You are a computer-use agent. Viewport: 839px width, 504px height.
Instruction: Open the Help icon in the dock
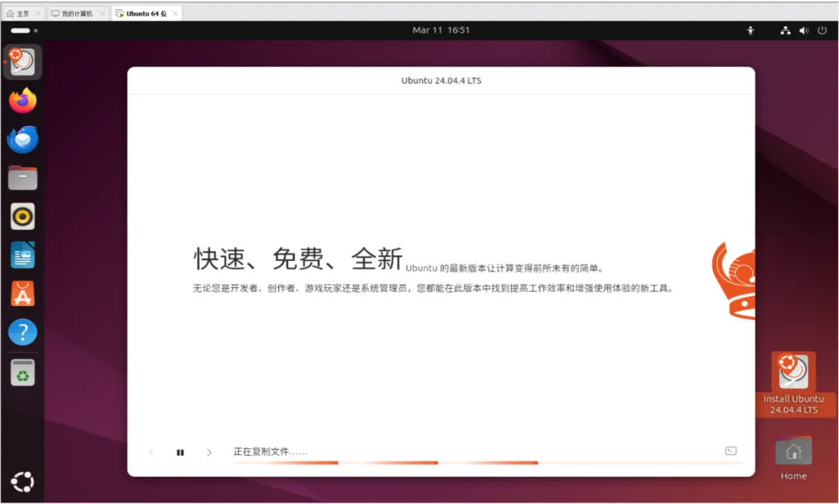point(23,332)
